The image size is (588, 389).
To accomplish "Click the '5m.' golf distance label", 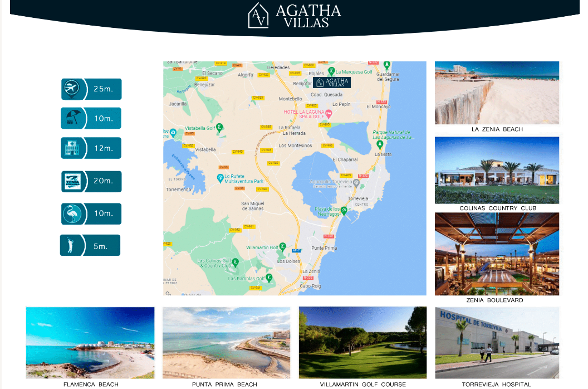I will (x=100, y=246).
